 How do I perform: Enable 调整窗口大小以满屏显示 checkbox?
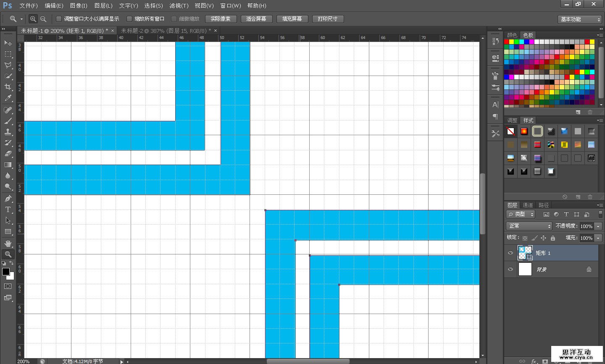pyautogui.click(x=59, y=19)
